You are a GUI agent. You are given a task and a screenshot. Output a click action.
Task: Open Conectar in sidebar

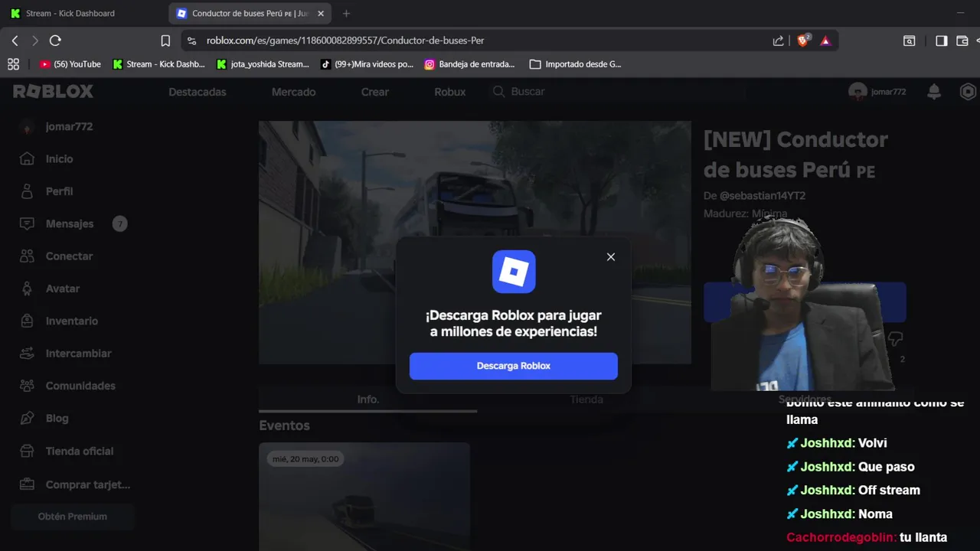56,256
